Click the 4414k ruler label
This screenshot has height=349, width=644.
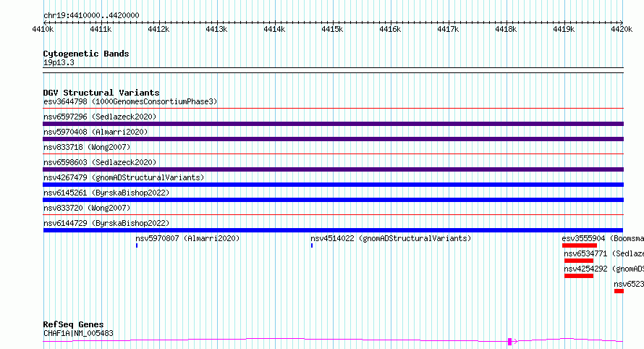pos(274,29)
